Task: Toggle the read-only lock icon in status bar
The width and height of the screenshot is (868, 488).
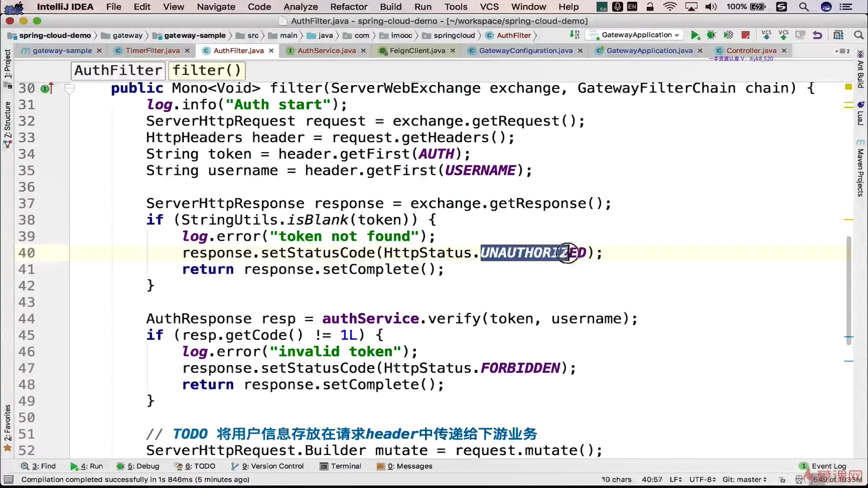Action: 782,479
